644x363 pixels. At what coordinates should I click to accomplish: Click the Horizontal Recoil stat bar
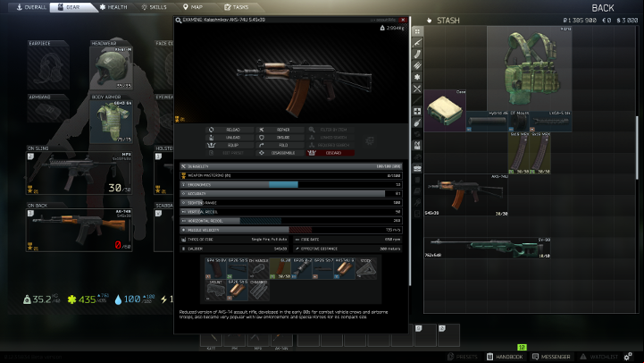click(x=291, y=221)
